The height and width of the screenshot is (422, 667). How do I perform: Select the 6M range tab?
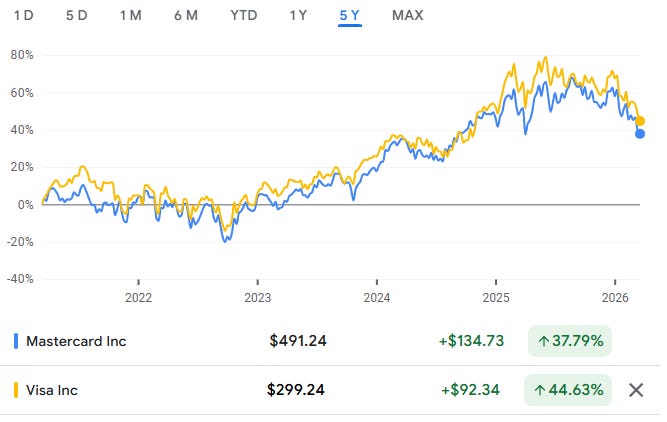point(186,15)
